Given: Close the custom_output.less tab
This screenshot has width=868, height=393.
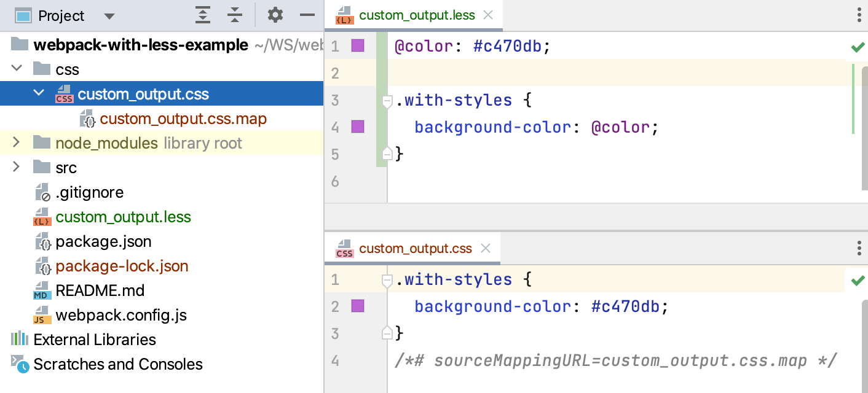Looking at the screenshot, I should (x=488, y=15).
